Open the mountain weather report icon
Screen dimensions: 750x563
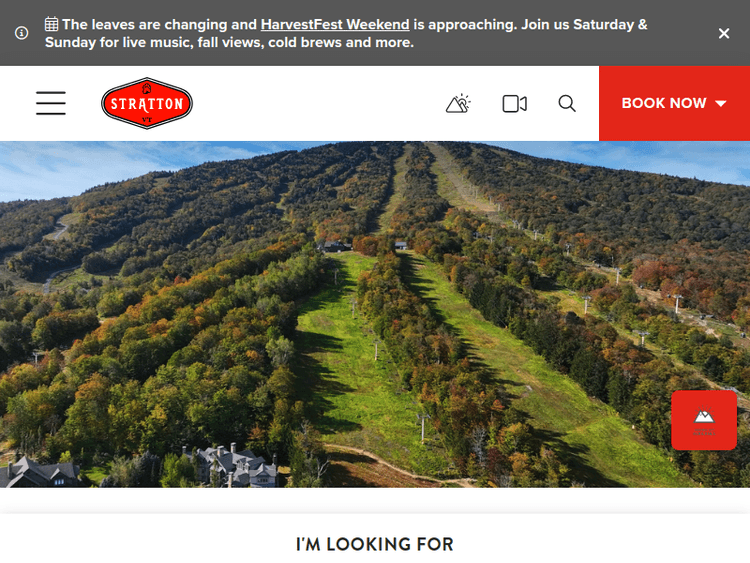[458, 103]
